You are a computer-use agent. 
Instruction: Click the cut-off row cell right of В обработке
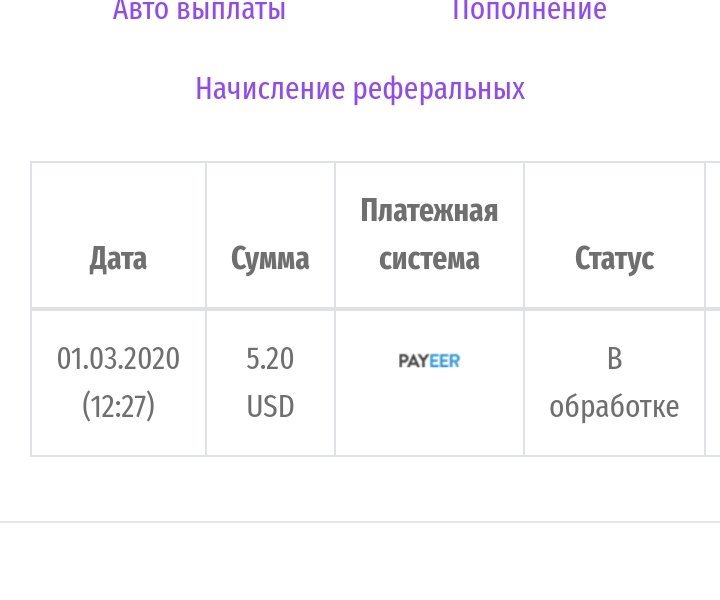tap(713, 383)
